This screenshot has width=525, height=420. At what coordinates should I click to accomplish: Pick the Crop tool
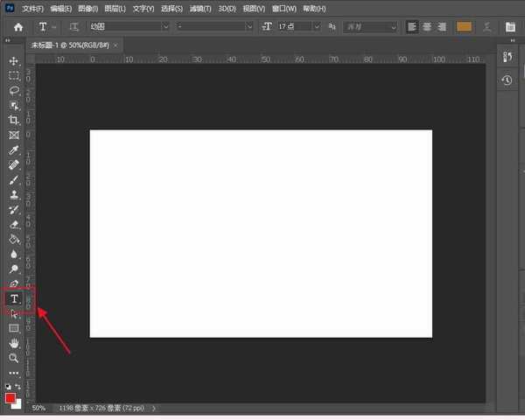point(14,120)
